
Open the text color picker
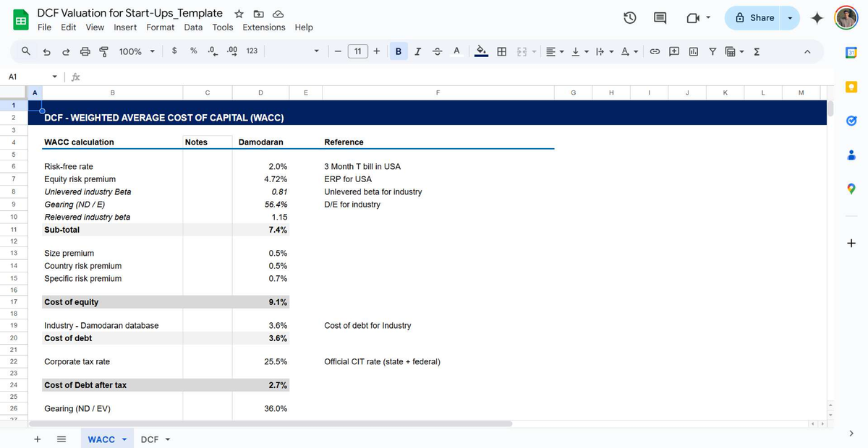[x=456, y=51]
